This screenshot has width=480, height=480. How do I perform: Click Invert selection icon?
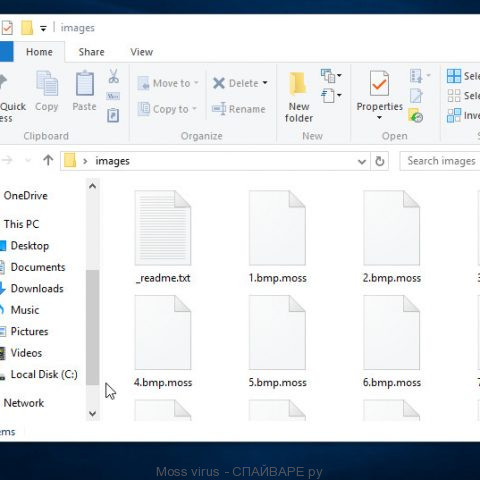(x=454, y=116)
